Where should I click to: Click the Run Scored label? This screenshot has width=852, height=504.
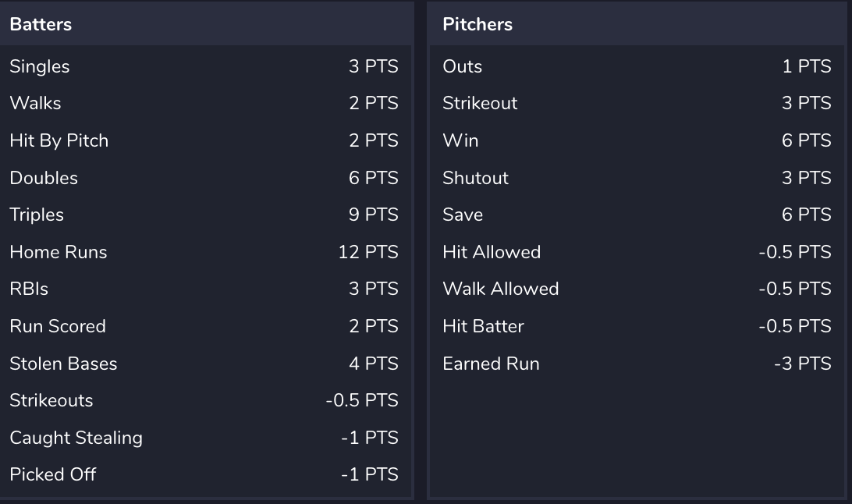click(x=58, y=326)
